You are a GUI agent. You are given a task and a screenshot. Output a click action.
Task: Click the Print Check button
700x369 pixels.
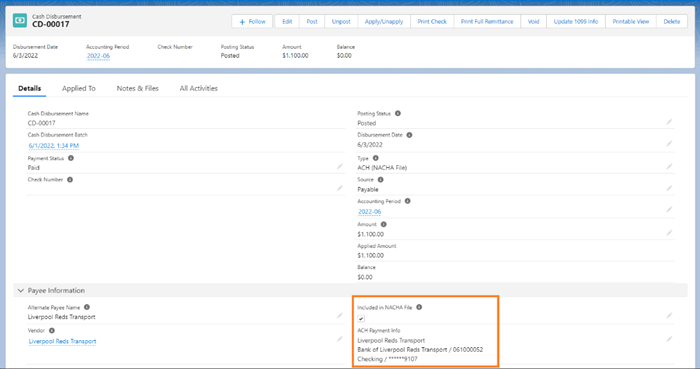click(x=432, y=21)
